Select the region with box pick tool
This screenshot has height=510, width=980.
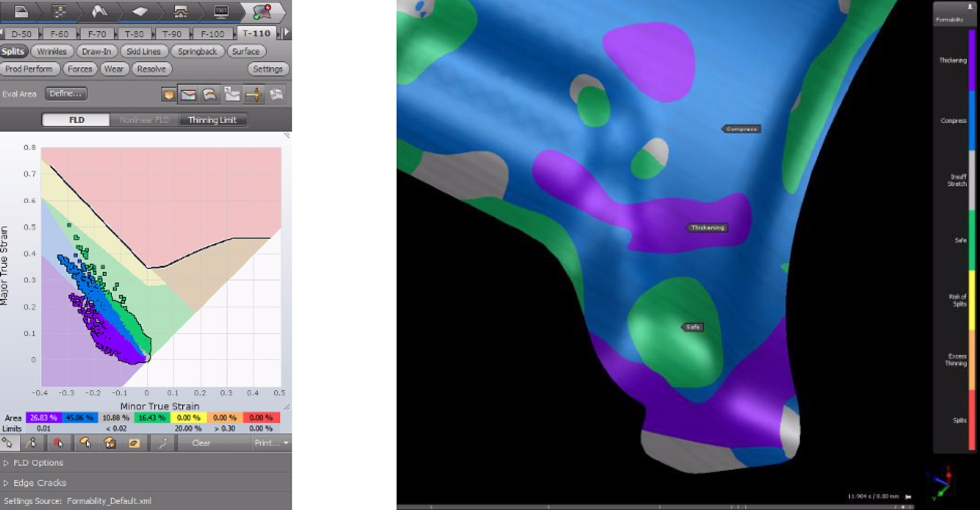[x=110, y=443]
